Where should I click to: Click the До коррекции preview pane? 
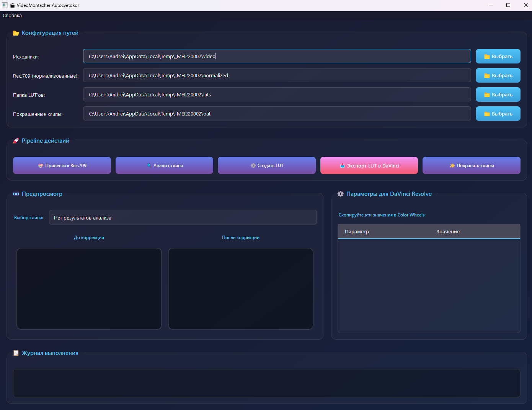(x=89, y=289)
